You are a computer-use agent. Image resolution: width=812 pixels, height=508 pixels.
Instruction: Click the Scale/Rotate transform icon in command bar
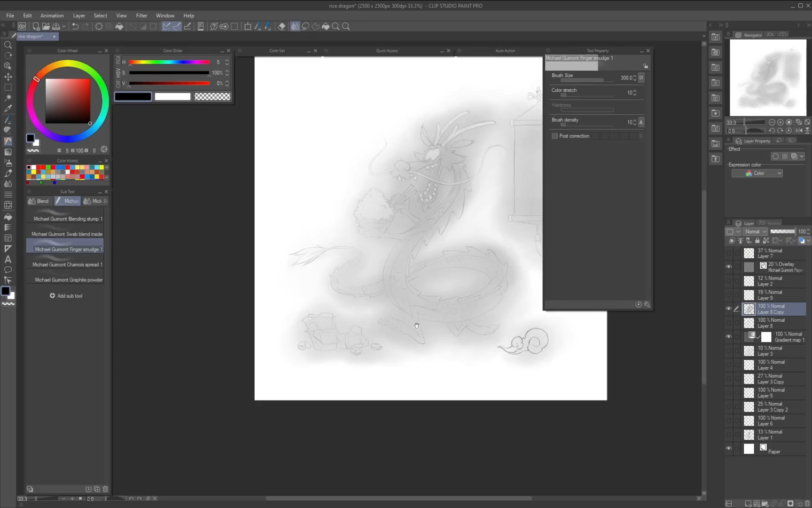tap(248, 26)
